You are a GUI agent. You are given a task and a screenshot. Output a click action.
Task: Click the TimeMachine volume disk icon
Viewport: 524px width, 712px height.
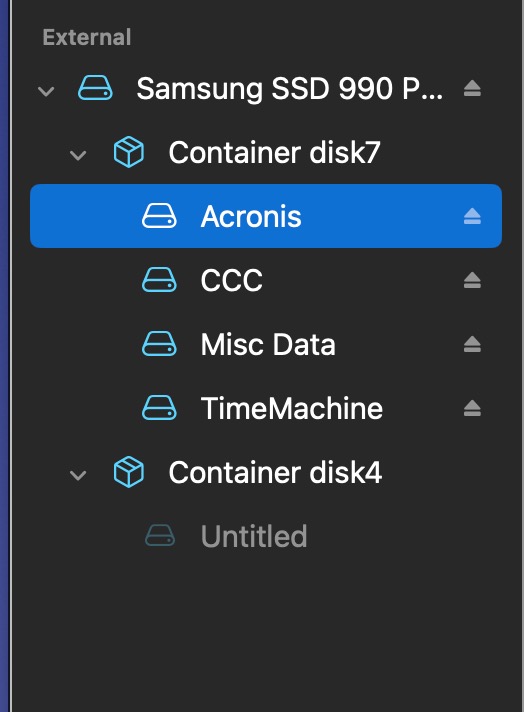click(159, 408)
